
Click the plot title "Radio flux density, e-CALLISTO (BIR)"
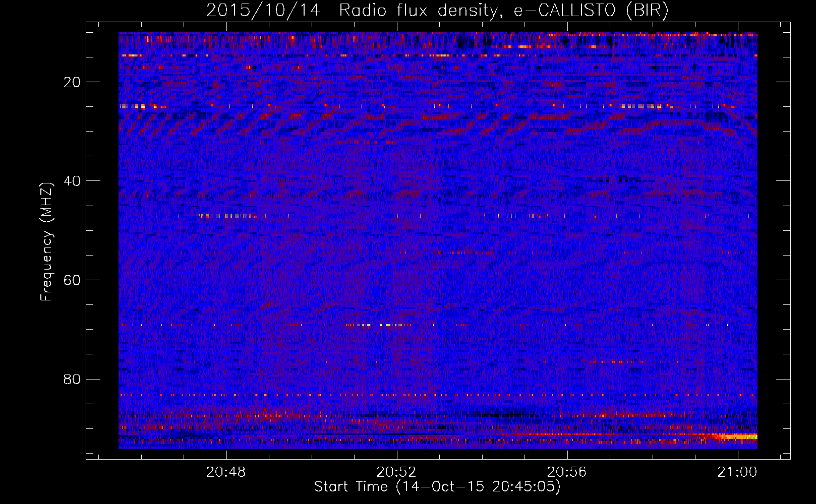pyautogui.click(x=503, y=10)
